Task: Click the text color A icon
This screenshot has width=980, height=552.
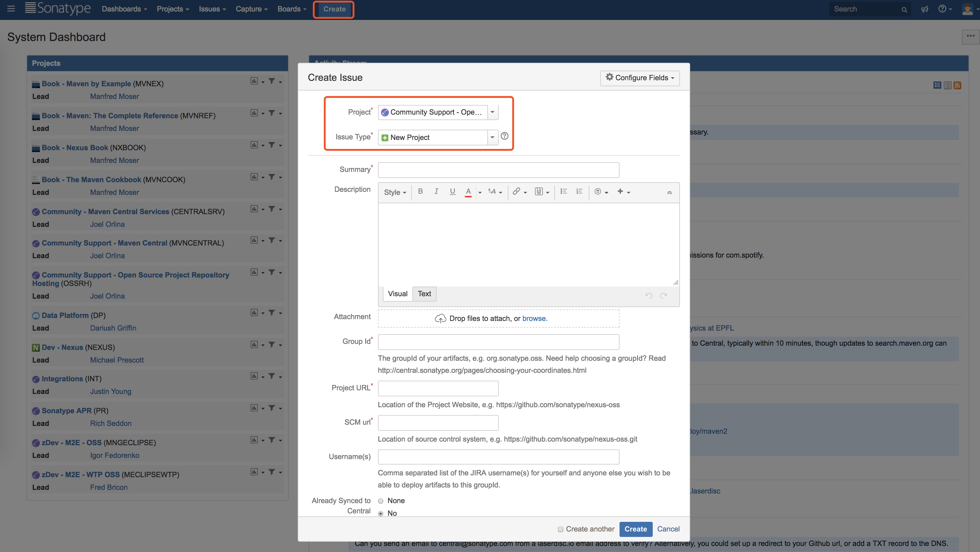Action: pos(468,192)
